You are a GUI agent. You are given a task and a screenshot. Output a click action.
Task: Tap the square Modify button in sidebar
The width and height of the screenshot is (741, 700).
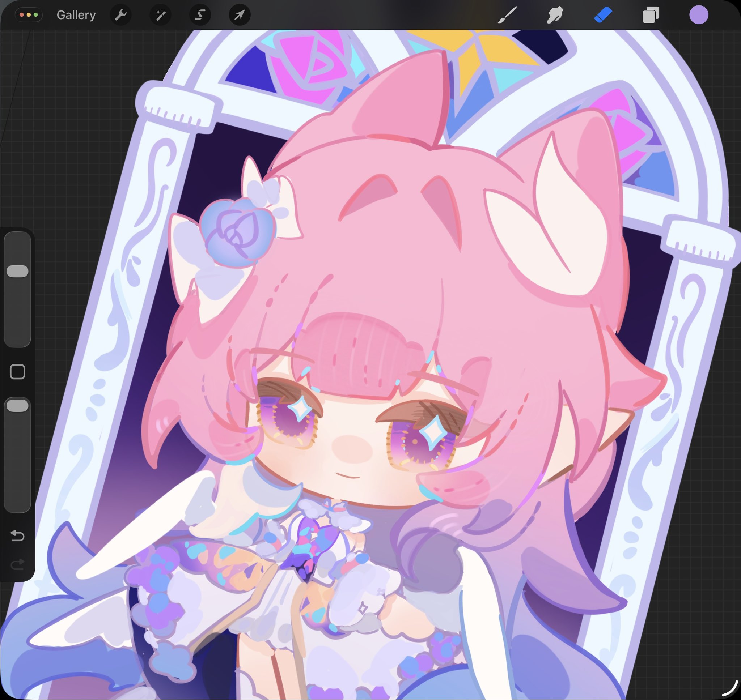(x=17, y=372)
